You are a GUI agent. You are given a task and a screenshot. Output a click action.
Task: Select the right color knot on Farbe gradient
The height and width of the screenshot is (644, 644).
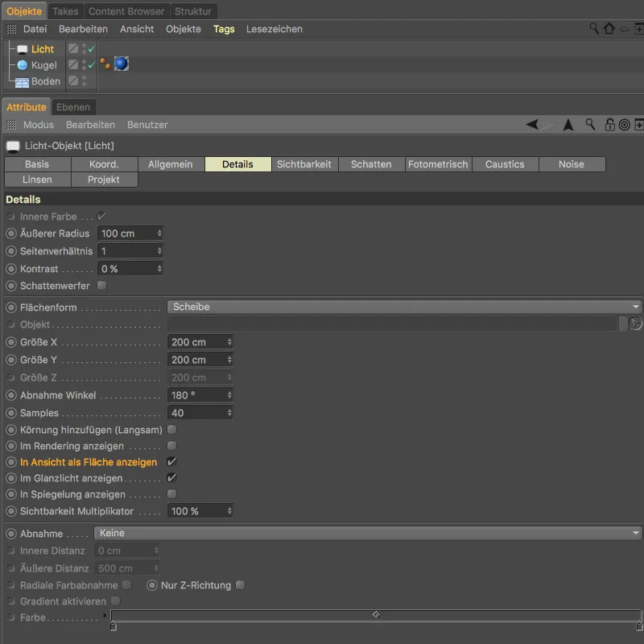(639, 626)
